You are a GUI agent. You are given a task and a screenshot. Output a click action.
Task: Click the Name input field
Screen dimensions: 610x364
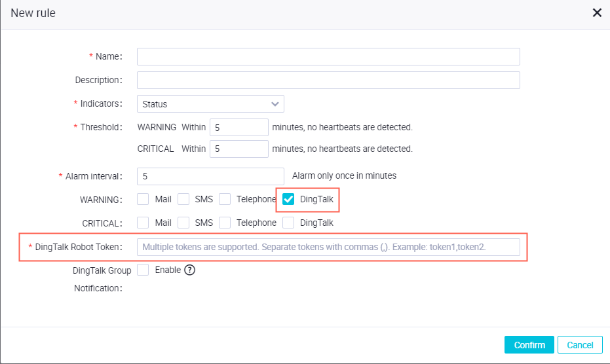[328, 57]
